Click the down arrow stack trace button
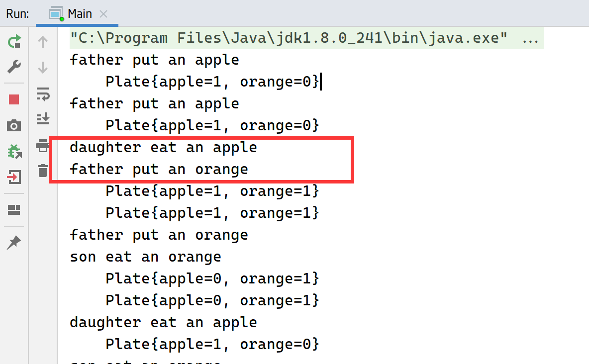The height and width of the screenshot is (364, 589). 43,67
